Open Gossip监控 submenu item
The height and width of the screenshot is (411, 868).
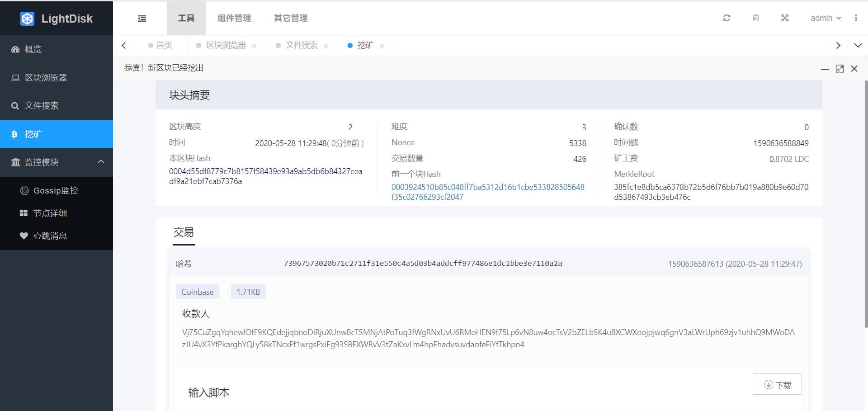coord(57,191)
